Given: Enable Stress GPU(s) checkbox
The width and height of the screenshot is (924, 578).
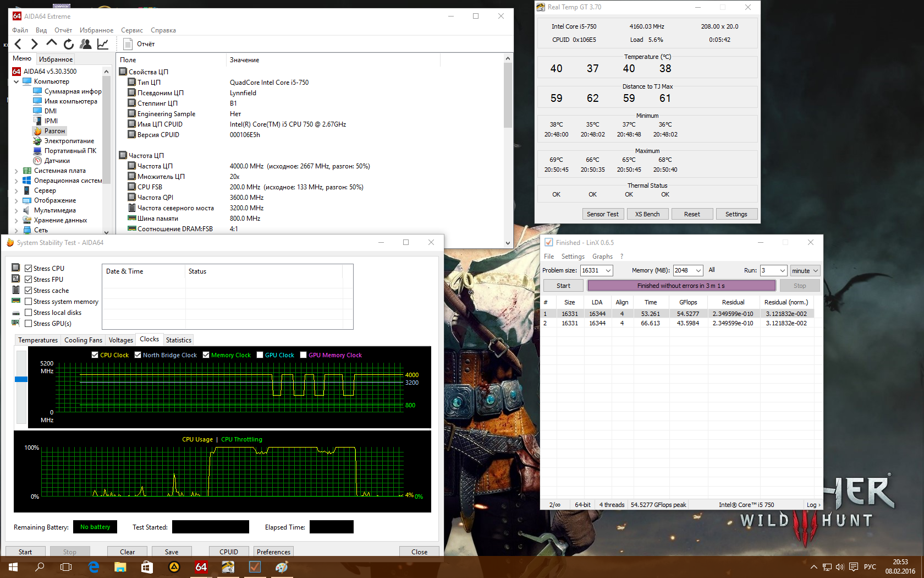Looking at the screenshot, I should click(x=28, y=324).
